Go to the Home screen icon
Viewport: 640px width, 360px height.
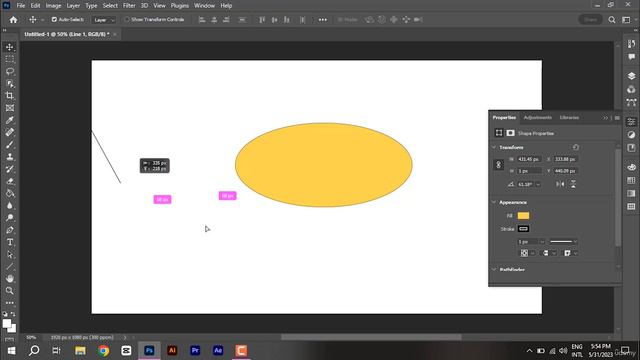click(13, 20)
